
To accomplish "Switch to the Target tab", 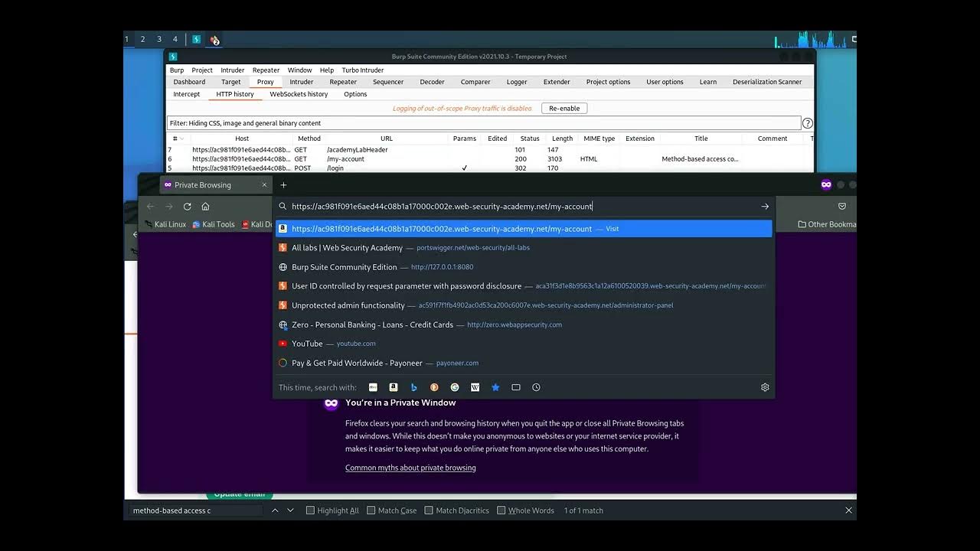I will point(231,82).
